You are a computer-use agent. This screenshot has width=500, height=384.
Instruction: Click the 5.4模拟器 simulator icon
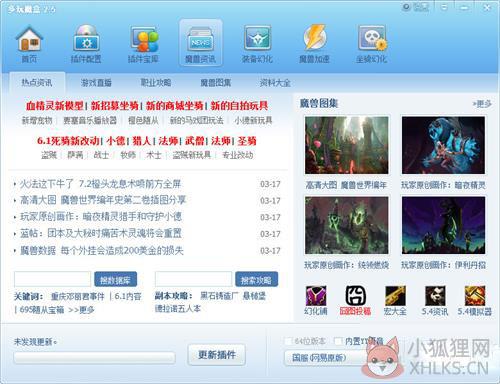pos(475,300)
